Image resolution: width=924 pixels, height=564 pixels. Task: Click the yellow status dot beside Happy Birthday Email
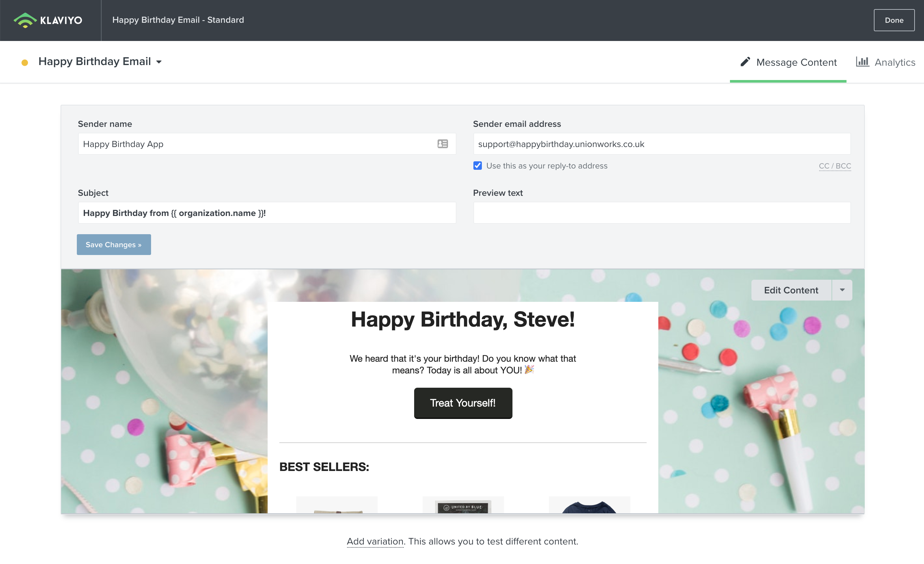[25, 62]
